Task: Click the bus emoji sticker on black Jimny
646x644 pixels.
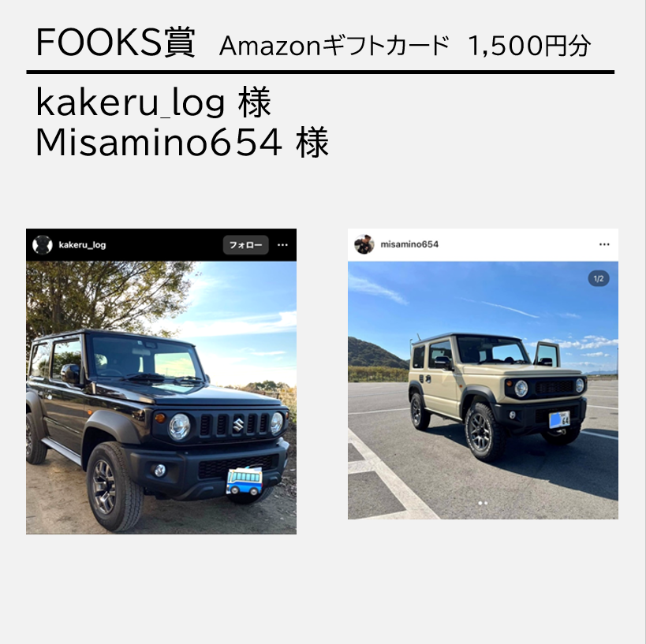Action: (x=244, y=482)
